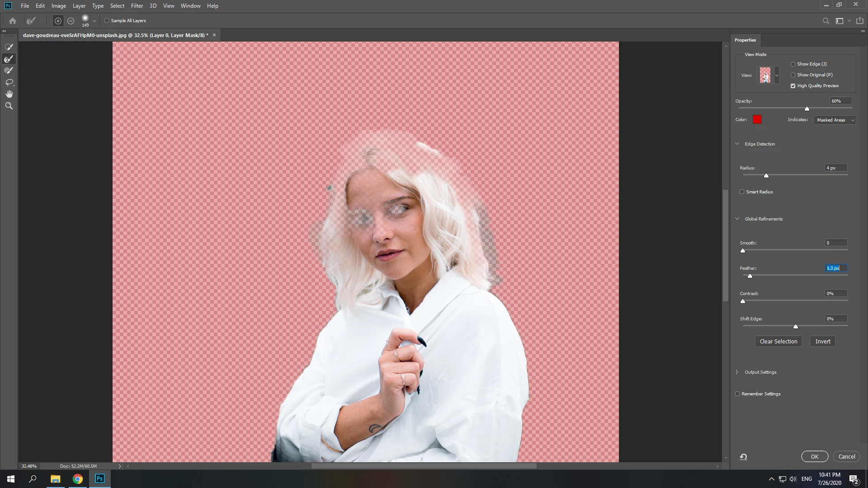Disable High Quality Preview
This screenshot has width=868, height=488.
click(x=793, y=86)
